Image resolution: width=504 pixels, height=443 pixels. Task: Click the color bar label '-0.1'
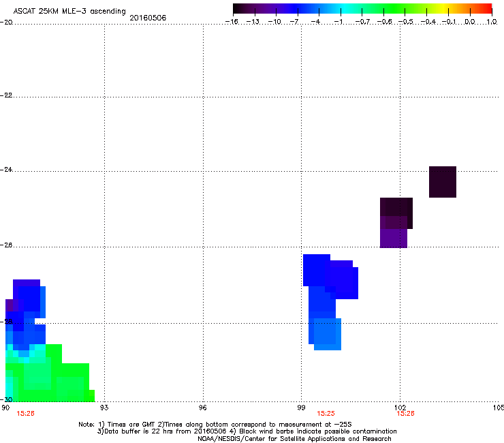pyautogui.click(x=449, y=22)
